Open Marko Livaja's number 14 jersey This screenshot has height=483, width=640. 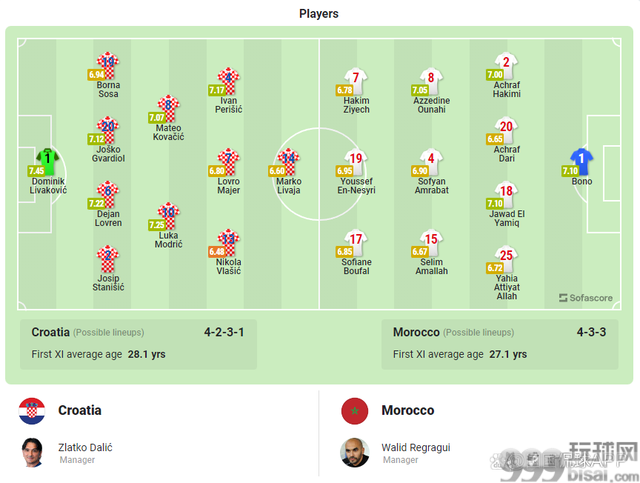click(289, 162)
